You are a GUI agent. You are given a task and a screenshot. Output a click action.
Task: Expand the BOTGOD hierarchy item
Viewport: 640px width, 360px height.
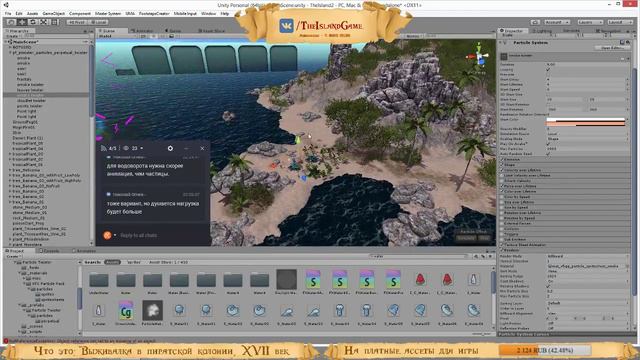click(10, 47)
